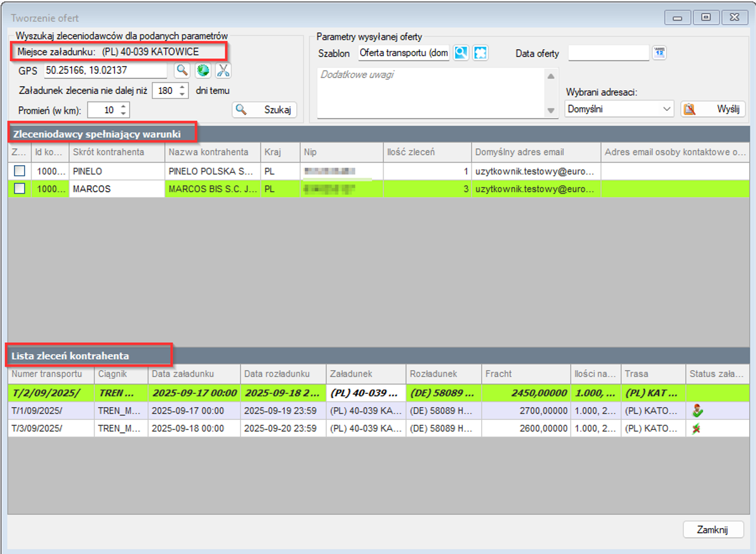756x554 pixels.
Task: Increase the days-ago value of 180
Action: [x=182, y=87]
